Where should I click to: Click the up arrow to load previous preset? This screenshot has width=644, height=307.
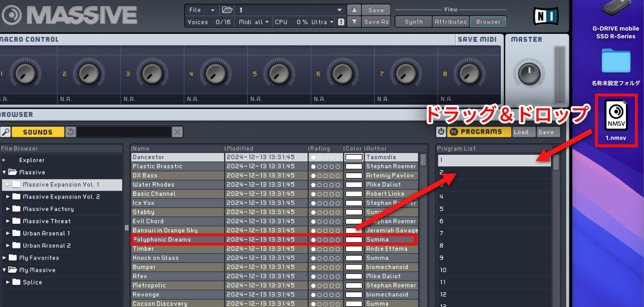coord(354,10)
